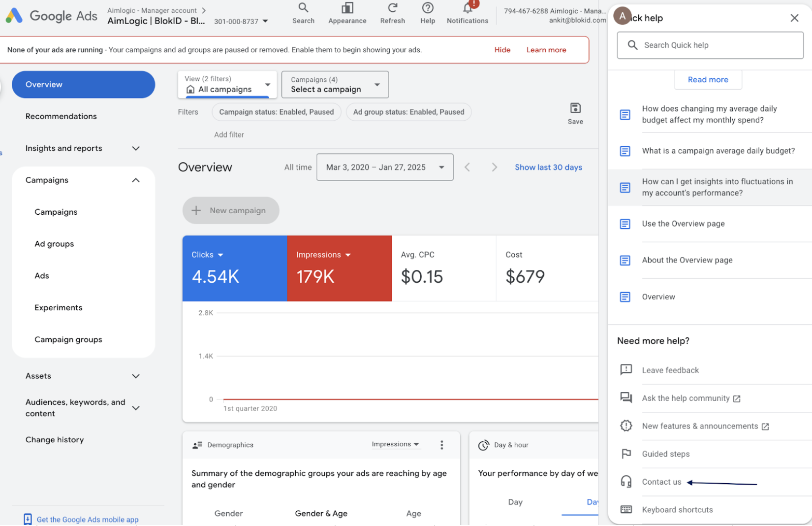Click the Ask the help community icon
The width and height of the screenshot is (812, 526).
point(626,397)
